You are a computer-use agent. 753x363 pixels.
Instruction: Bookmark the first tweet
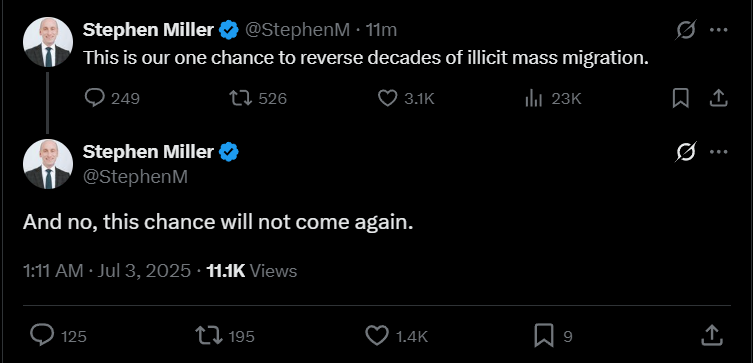tap(680, 98)
